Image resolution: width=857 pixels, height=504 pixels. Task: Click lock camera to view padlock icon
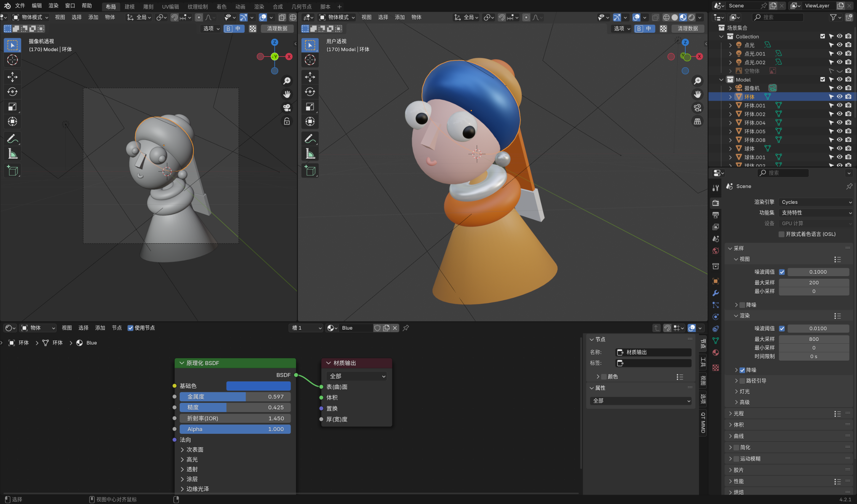(x=287, y=121)
